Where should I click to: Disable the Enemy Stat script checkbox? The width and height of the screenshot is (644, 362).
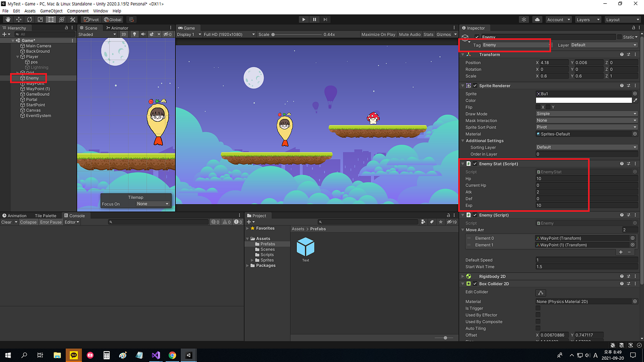[x=475, y=163]
